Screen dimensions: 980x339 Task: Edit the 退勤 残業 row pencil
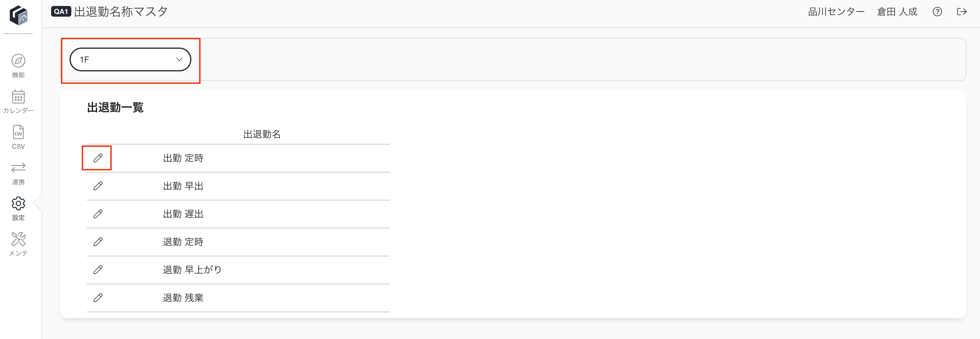tap(98, 297)
